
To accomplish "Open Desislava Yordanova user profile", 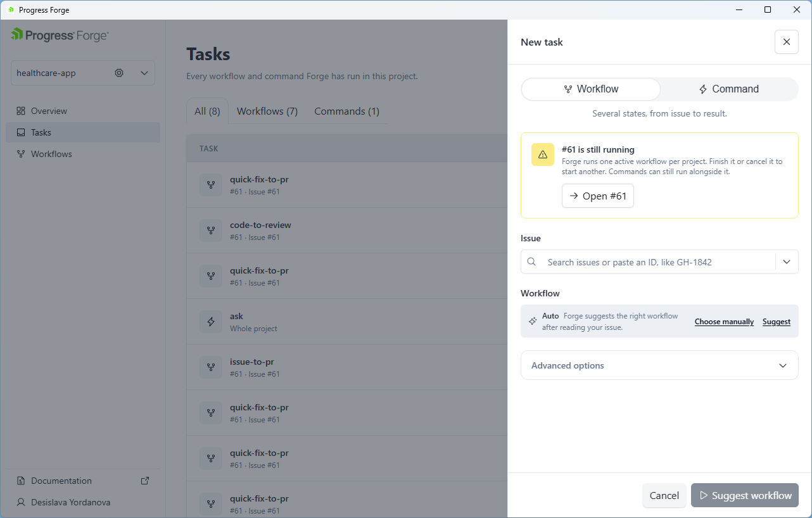I will pos(82,502).
